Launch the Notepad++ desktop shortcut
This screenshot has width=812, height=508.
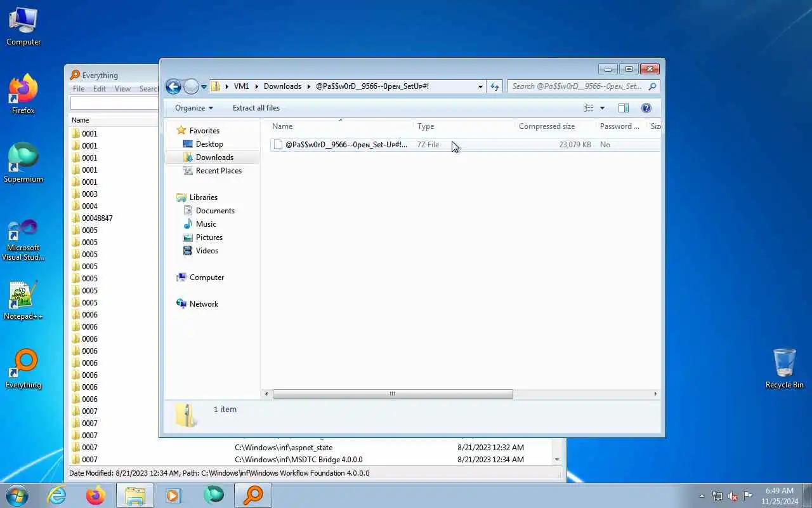tap(23, 300)
